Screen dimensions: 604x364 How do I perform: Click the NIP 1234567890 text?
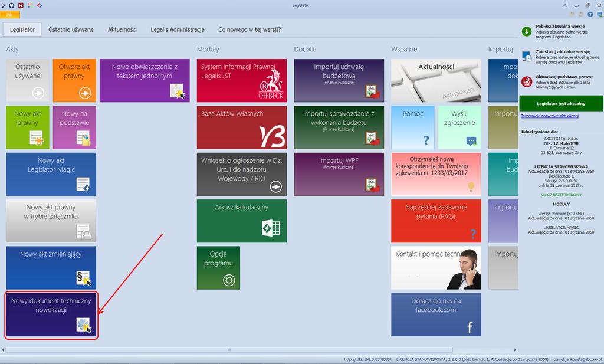(x=562, y=143)
